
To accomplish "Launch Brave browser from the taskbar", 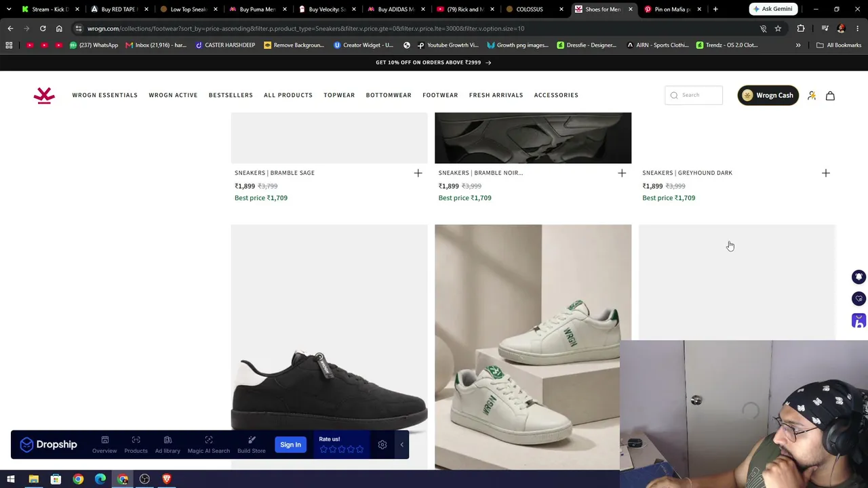I will pos(167,479).
